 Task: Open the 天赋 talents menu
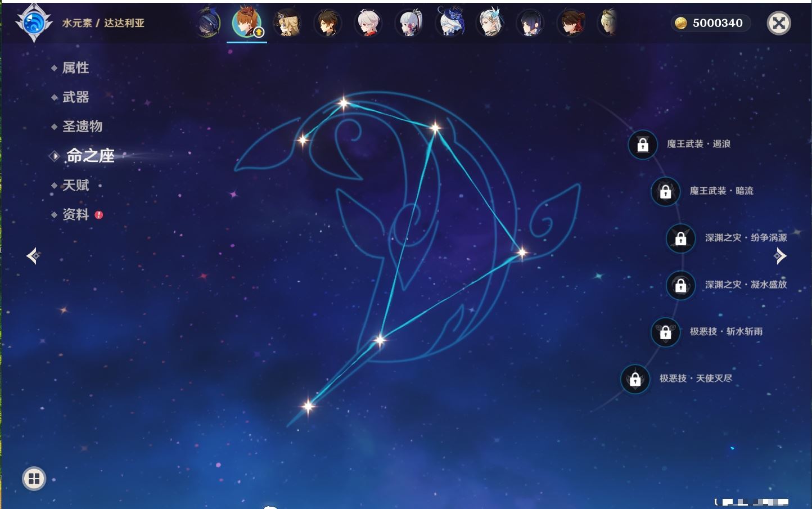coord(75,185)
